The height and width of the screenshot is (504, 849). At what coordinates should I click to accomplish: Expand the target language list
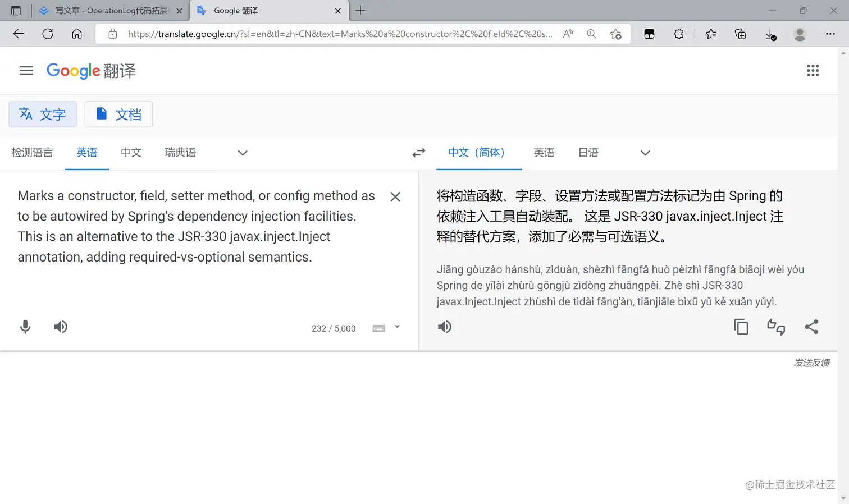645,153
